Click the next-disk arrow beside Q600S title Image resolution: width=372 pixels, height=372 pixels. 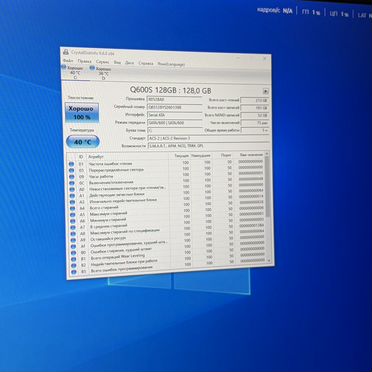coord(265,91)
